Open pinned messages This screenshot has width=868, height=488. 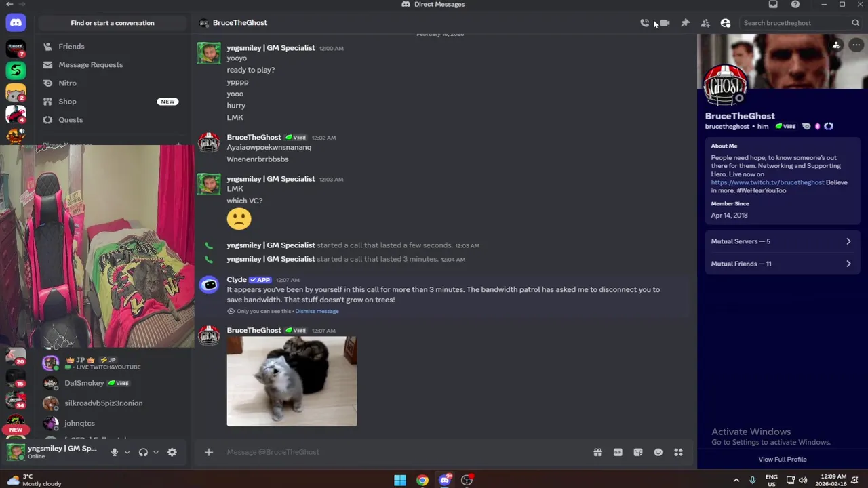click(x=686, y=23)
